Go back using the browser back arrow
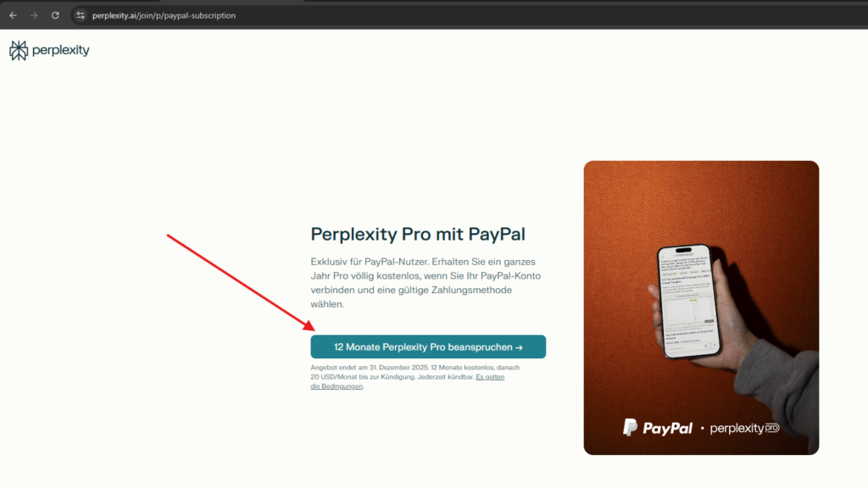Image resolution: width=868 pixels, height=488 pixels. tap(13, 15)
